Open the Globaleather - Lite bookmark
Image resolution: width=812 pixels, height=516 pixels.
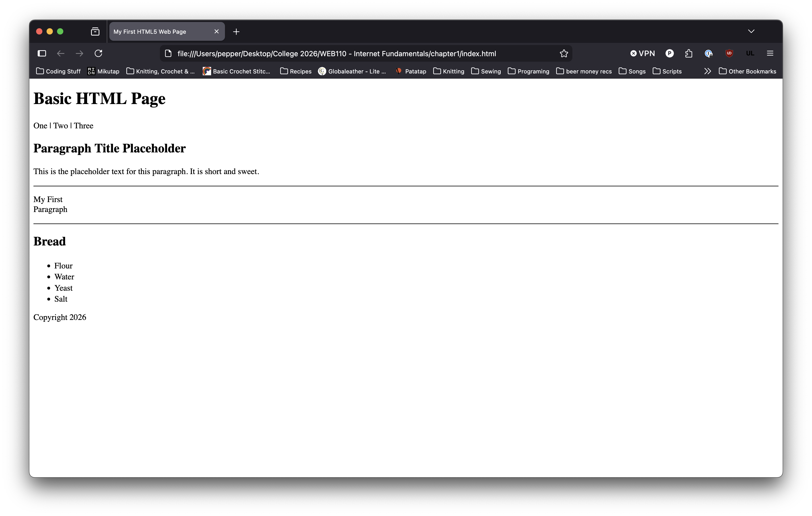click(x=352, y=71)
